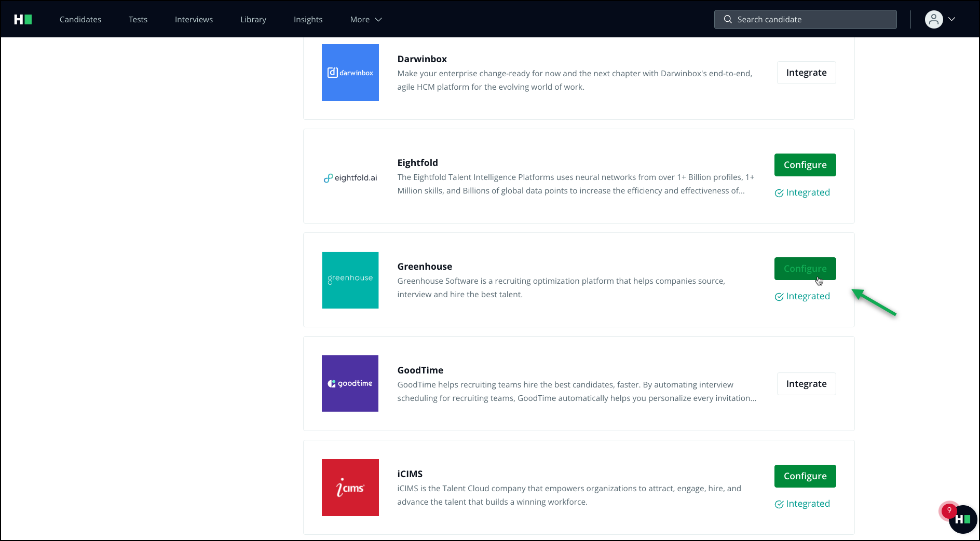The image size is (980, 541).
Task: Open the Interviews section
Action: (194, 19)
